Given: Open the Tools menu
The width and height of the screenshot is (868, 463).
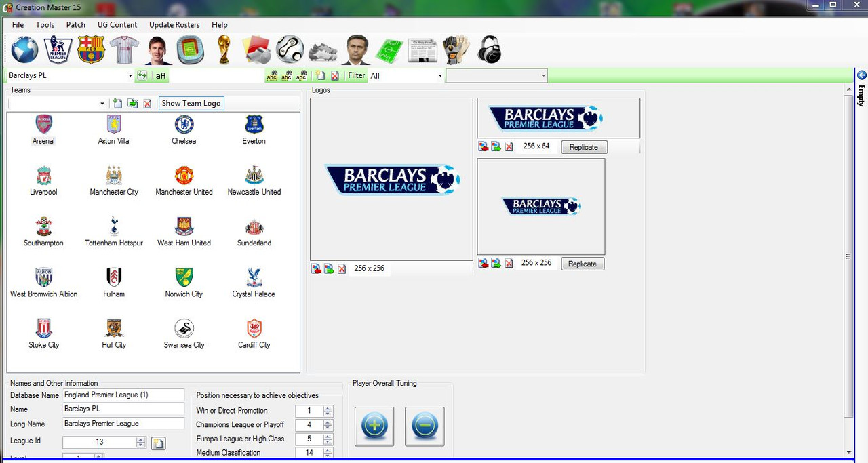Looking at the screenshot, I should 45,24.
